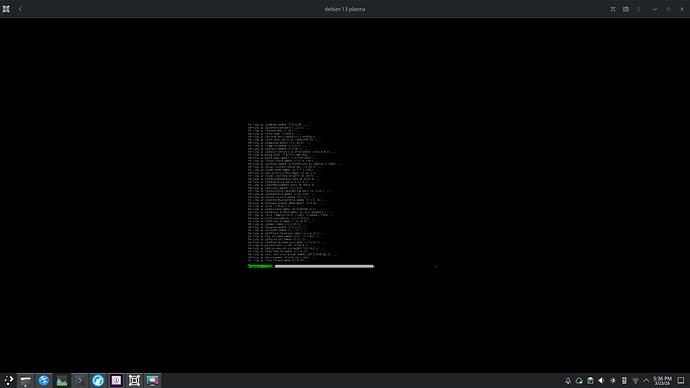Open the three-dot VM actions menu
690x388 pixels.
[639, 9]
